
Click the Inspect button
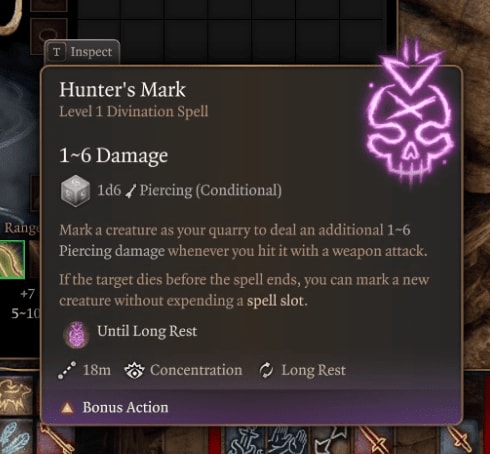coord(82,52)
